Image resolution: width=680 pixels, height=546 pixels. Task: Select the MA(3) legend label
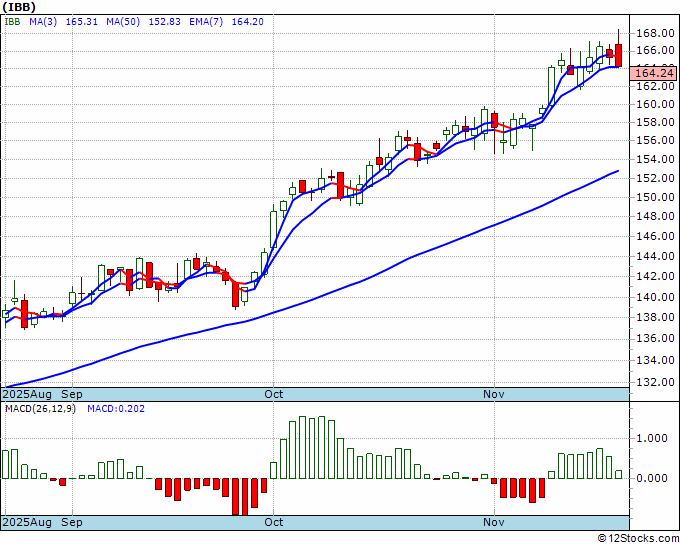(x=43, y=22)
